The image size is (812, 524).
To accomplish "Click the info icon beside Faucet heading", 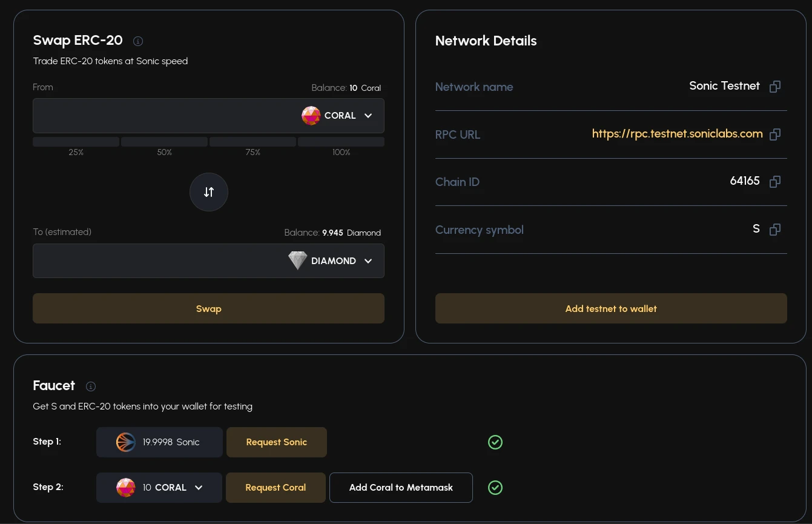I will click(91, 386).
